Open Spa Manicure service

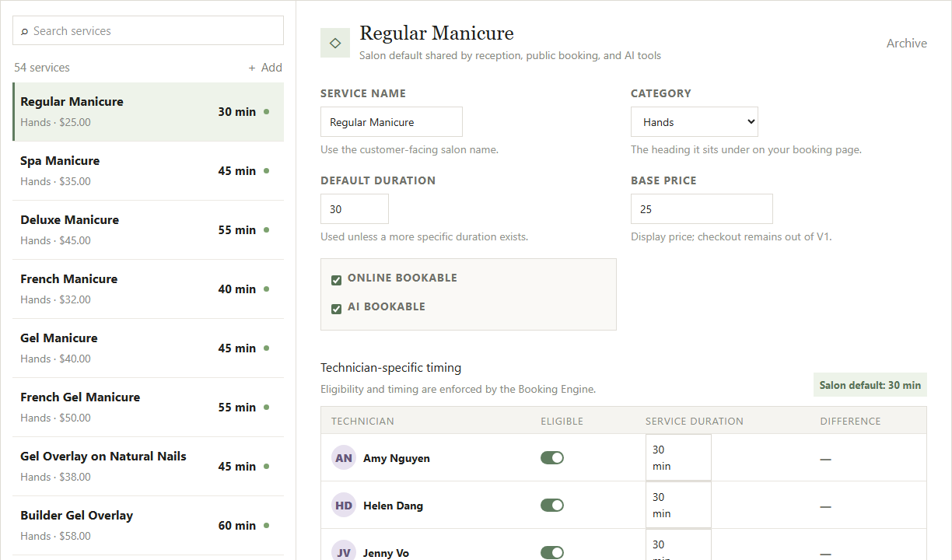tap(148, 171)
